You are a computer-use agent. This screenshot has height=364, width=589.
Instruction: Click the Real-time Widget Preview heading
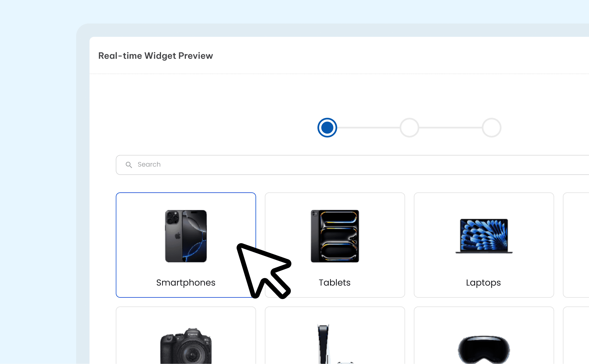coord(156,56)
